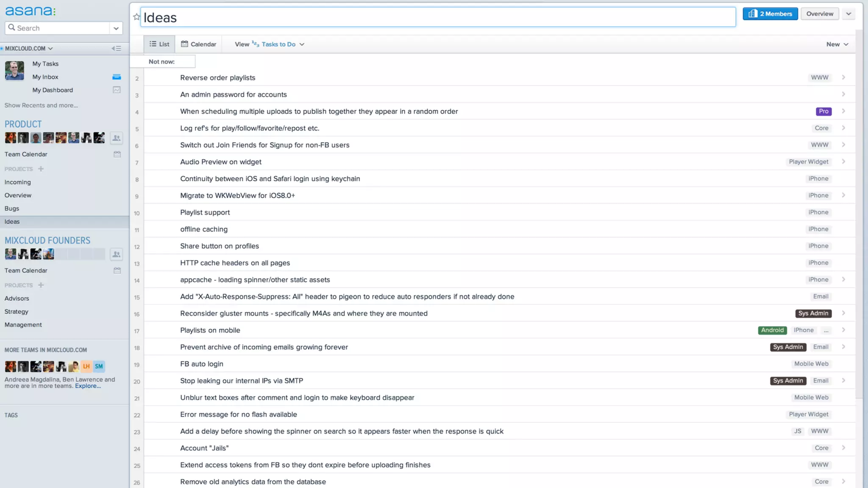This screenshot has height=488, width=868.
Task: Click the green Android tag
Action: point(772,330)
